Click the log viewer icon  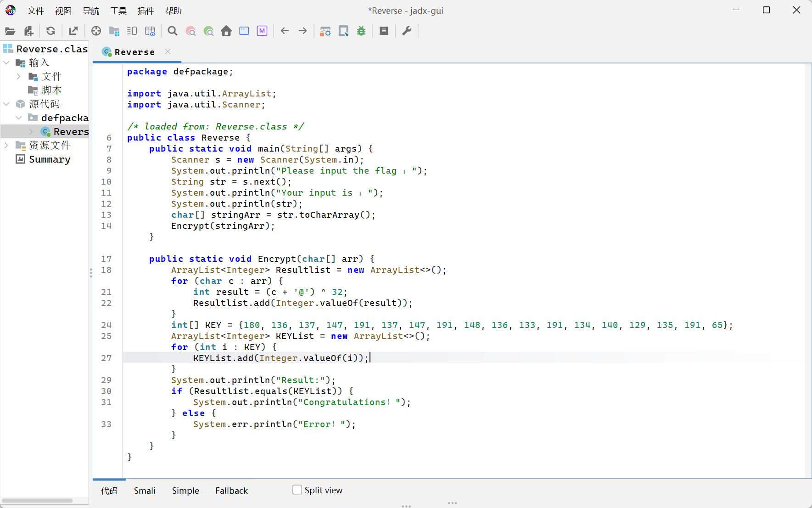(x=384, y=31)
